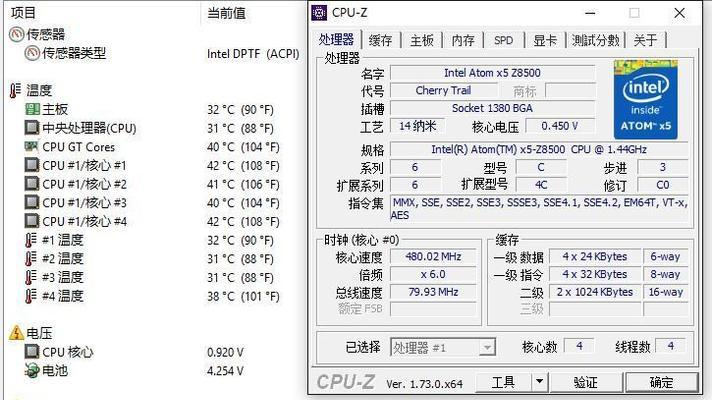712x400 pixels.
Task: Click the chip icon for CPU #1/核心 #1
Action: [32, 165]
